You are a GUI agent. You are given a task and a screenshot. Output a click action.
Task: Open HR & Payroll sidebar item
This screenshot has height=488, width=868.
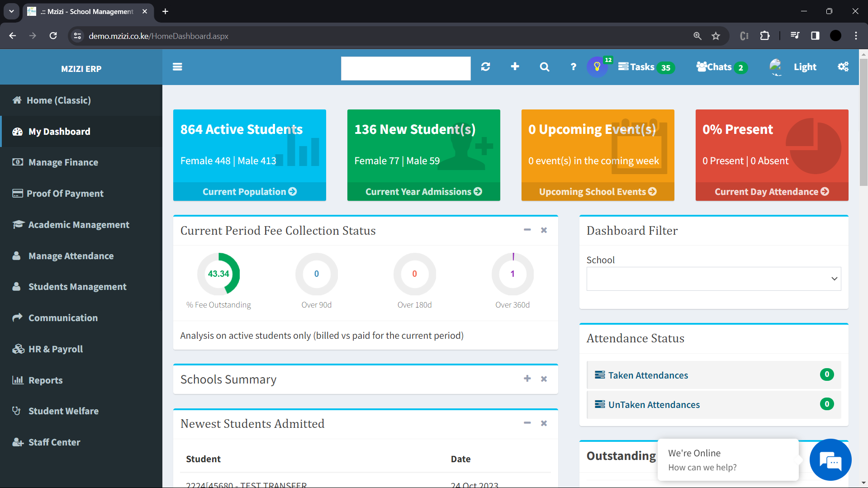pyautogui.click(x=81, y=349)
